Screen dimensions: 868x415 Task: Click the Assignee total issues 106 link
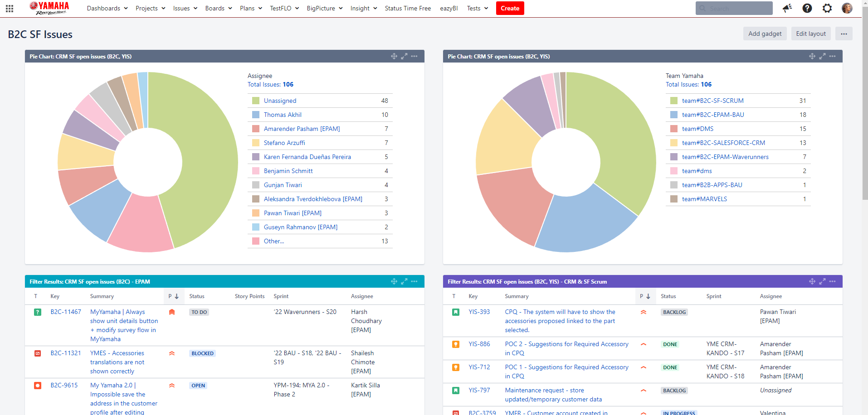click(288, 84)
